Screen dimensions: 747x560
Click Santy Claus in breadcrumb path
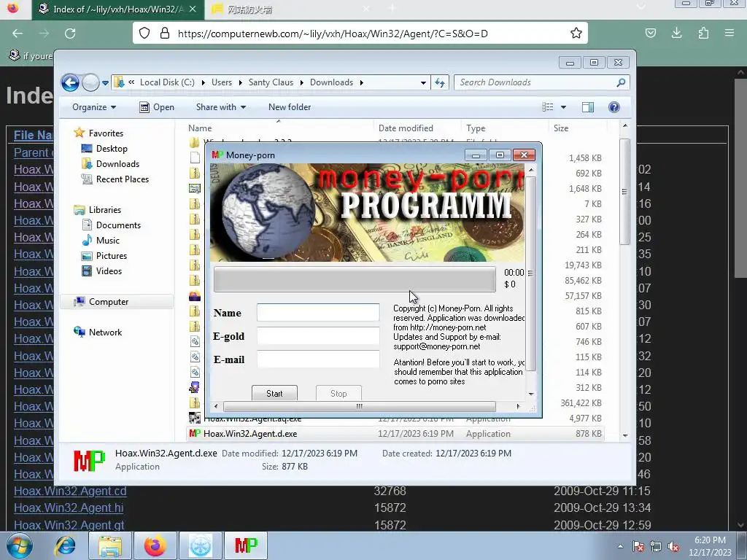tap(271, 83)
